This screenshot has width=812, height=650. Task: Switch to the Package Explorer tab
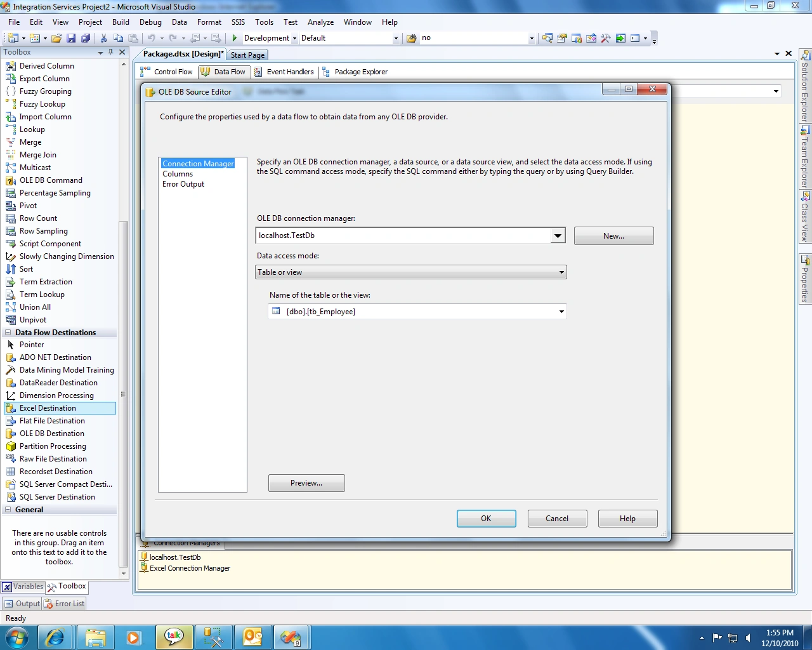point(355,72)
